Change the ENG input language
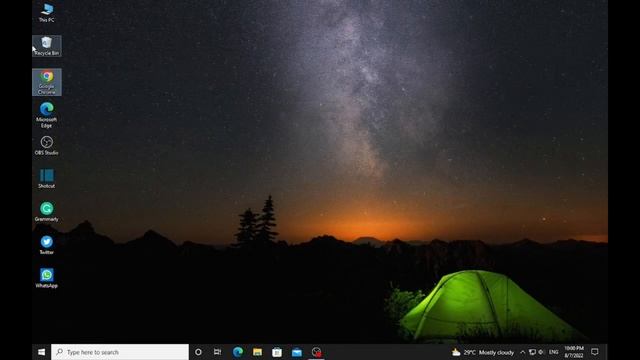 pyautogui.click(x=553, y=352)
